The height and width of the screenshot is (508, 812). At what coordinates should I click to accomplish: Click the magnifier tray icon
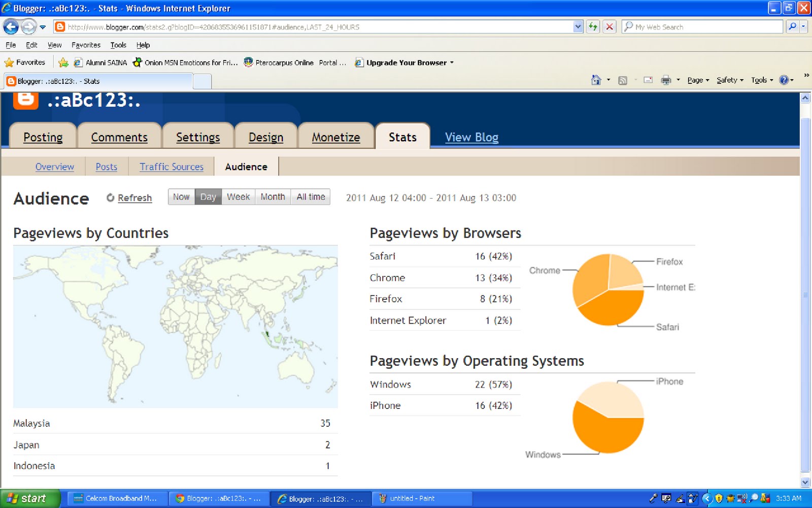[754, 498]
